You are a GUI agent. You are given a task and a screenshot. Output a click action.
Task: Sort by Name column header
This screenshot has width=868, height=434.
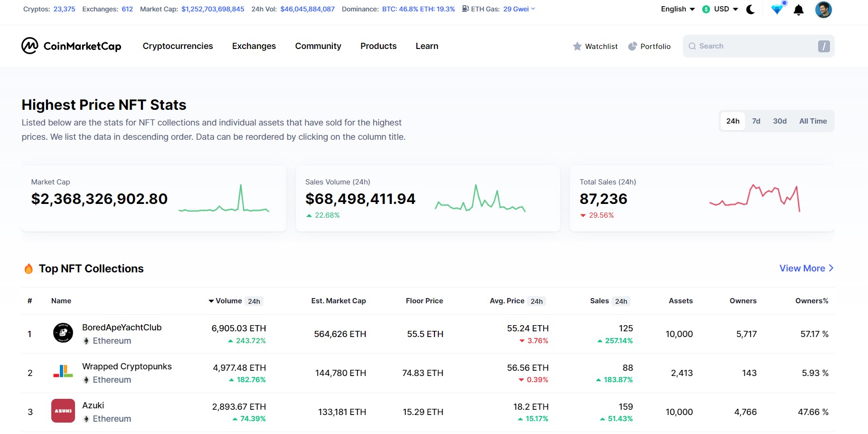(61, 301)
